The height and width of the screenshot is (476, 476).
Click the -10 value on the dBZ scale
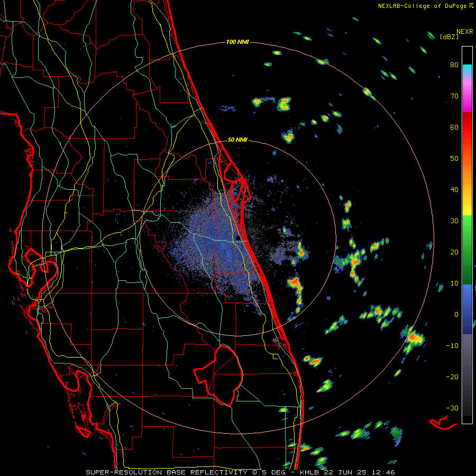(x=452, y=345)
